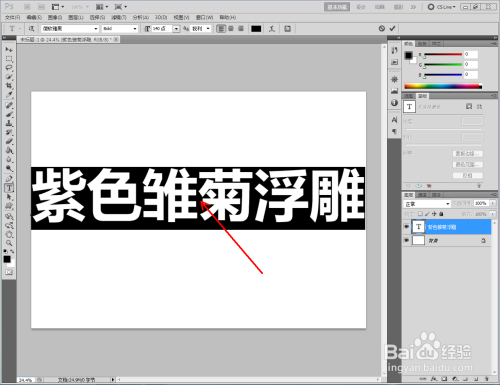Viewport: 500px width, 385px height.
Task: Select the Crop tool
Action: point(9,86)
